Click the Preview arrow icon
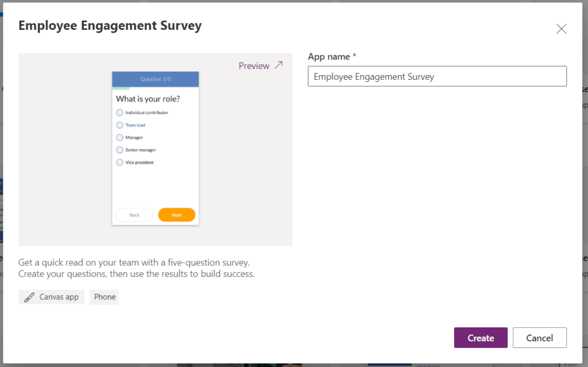The height and width of the screenshot is (367, 588). point(278,65)
